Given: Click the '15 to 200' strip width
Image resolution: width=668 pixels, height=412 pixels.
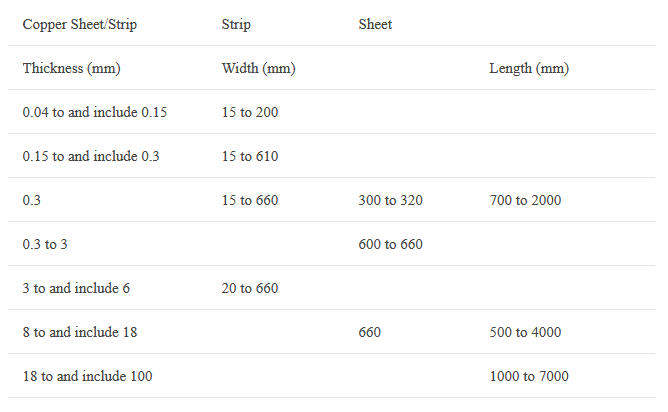Looking at the screenshot, I should pyautogui.click(x=250, y=112).
